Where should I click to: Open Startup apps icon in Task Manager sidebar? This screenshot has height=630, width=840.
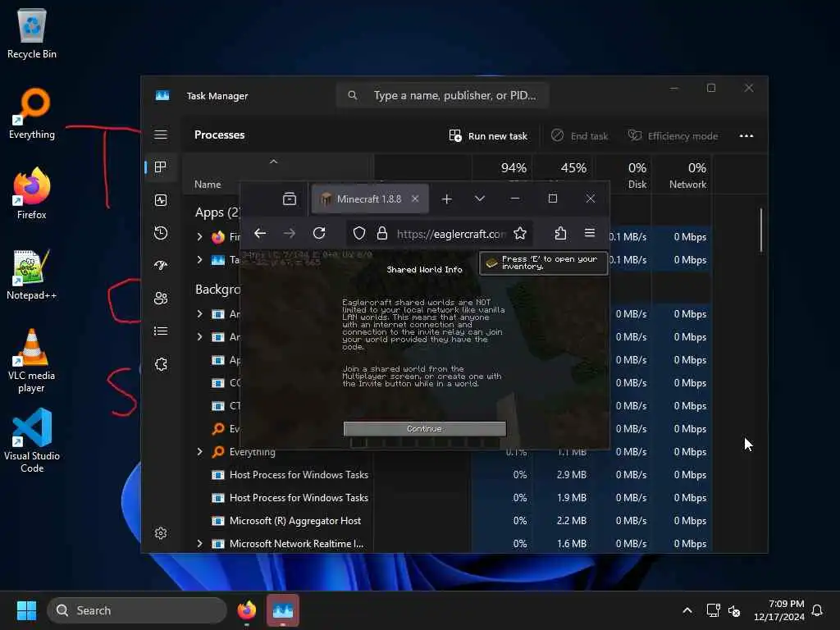[161, 265]
